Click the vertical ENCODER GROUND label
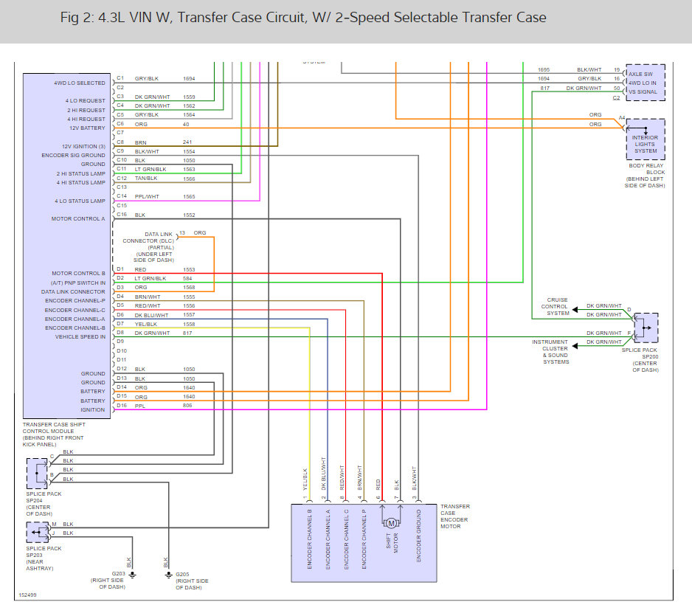The height and width of the screenshot is (616, 692). tap(419, 536)
